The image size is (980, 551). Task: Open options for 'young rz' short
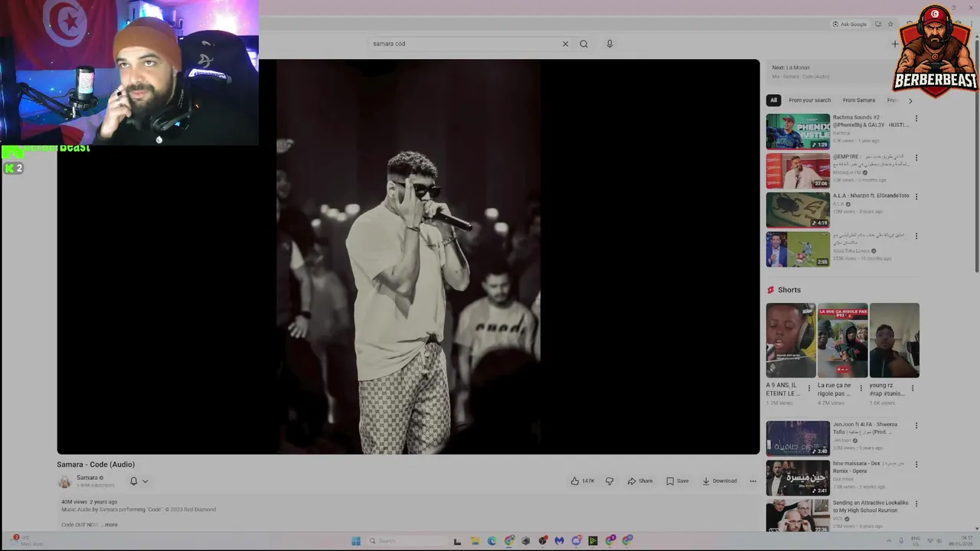[x=912, y=388]
